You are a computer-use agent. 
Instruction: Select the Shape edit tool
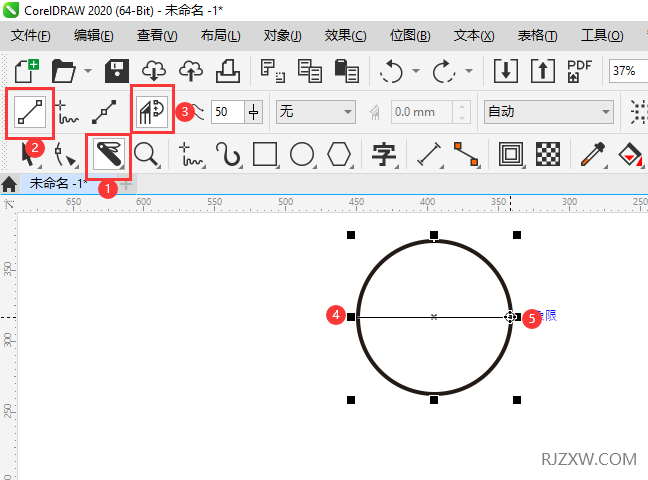[x=66, y=155]
